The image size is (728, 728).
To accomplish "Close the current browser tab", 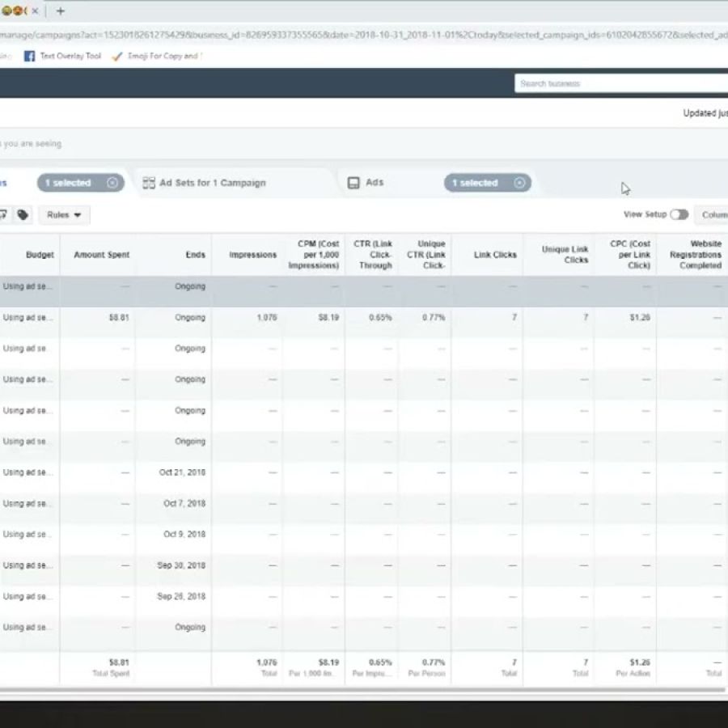I will pyautogui.click(x=35, y=11).
